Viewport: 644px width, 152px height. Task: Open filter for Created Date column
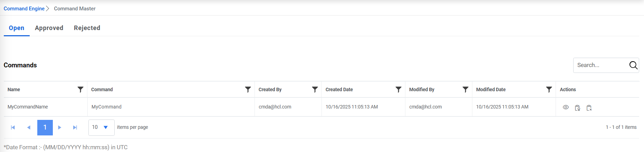tap(398, 89)
